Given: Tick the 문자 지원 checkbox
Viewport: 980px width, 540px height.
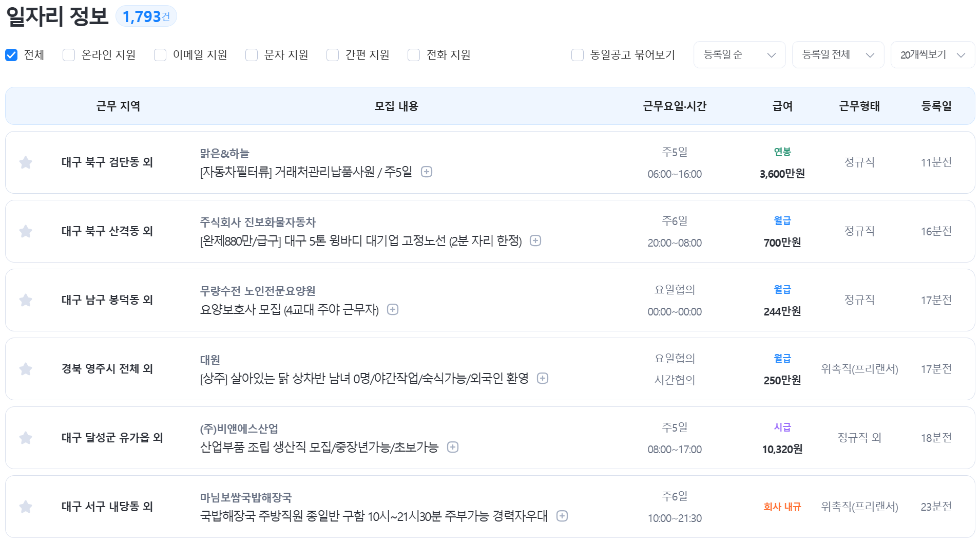Looking at the screenshot, I should point(252,55).
